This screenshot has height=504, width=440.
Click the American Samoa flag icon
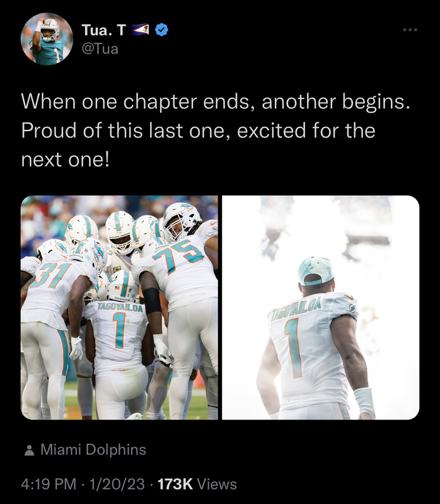[141, 30]
